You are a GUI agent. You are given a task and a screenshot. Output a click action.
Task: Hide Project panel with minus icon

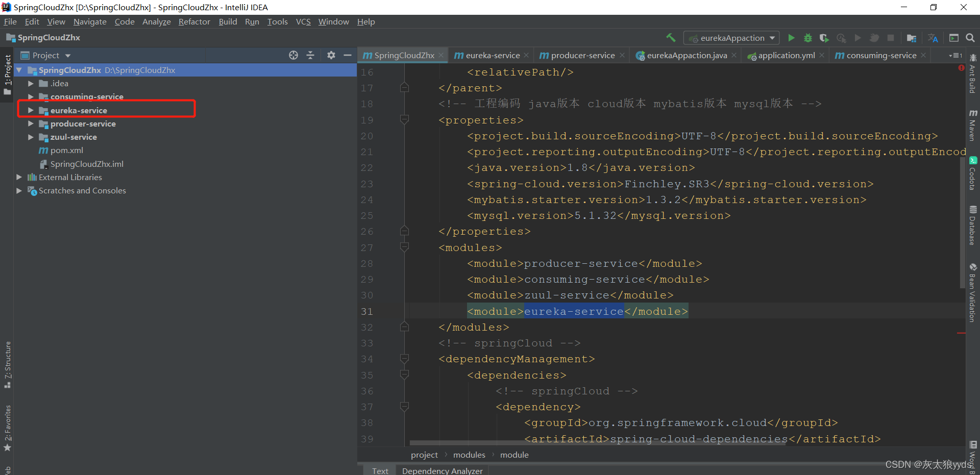click(x=348, y=55)
